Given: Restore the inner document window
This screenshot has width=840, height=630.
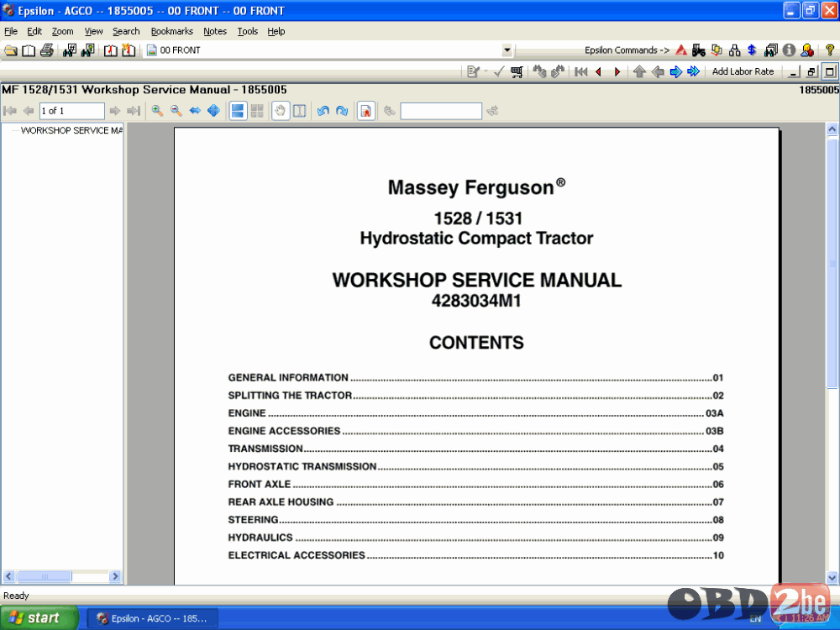Looking at the screenshot, I should (x=811, y=71).
